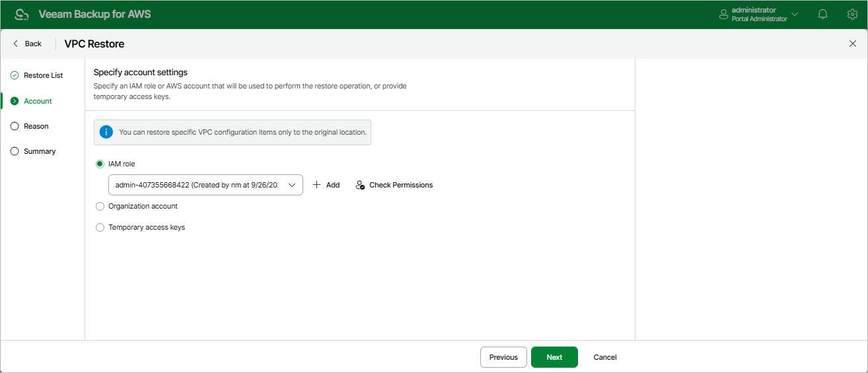Screen dimensions: 868x373
Task: Jump to the Summary step
Action: pos(40,151)
